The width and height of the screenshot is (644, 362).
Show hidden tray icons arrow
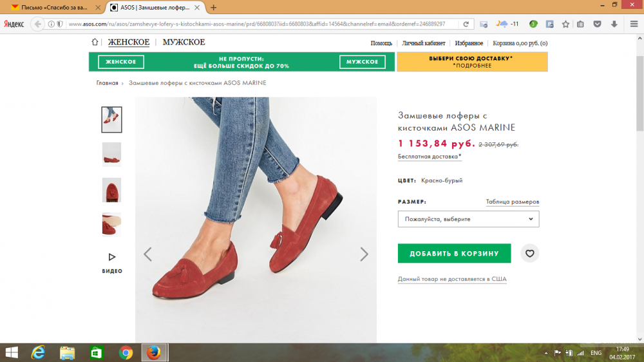pos(546,353)
